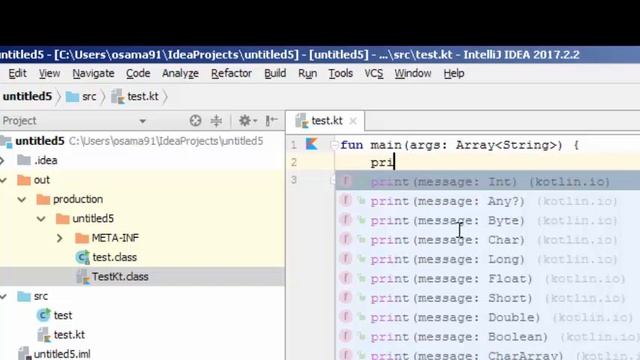This screenshot has height=360, width=640.
Task: Choose print(message: Float) completion
Action: [488, 279]
